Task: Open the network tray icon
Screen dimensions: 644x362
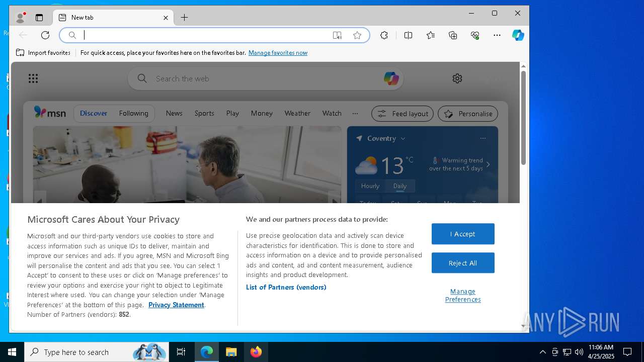Action: [567, 352]
